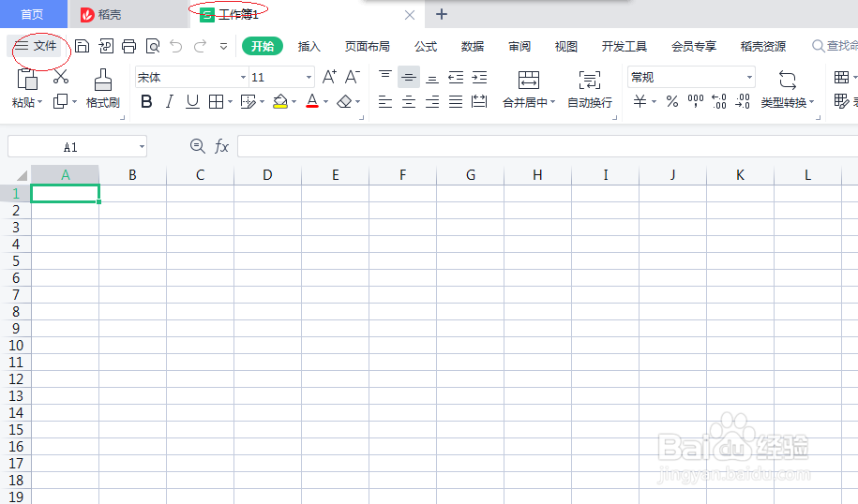Select the Format Painter brush
The height and width of the screenshot is (504, 858).
[x=103, y=80]
